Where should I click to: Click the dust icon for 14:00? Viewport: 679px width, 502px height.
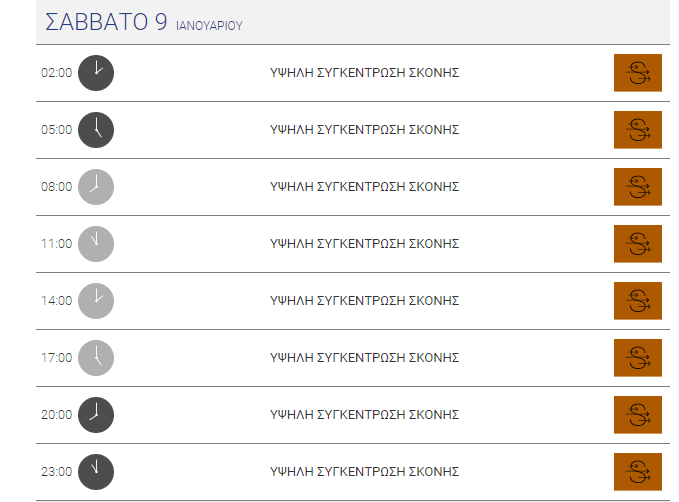click(637, 301)
